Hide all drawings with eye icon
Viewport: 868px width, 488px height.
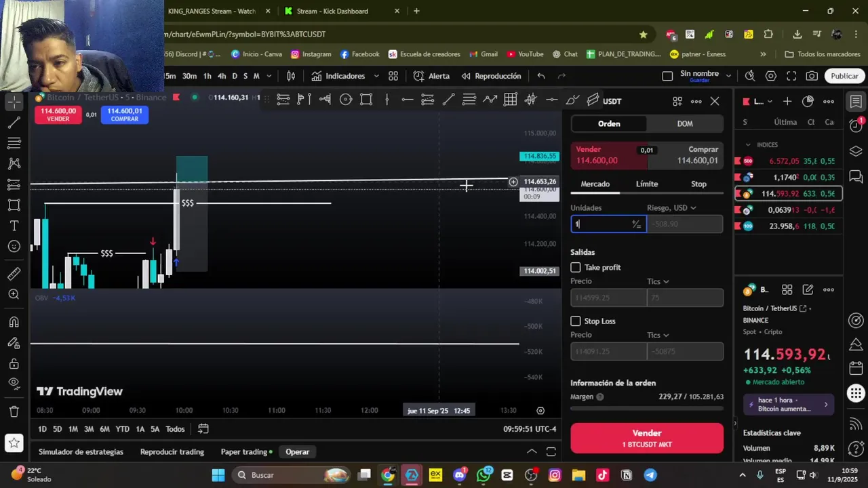14,384
